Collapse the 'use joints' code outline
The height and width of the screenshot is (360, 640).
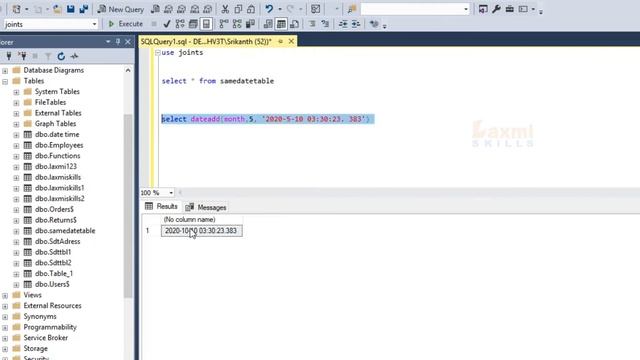[158, 53]
